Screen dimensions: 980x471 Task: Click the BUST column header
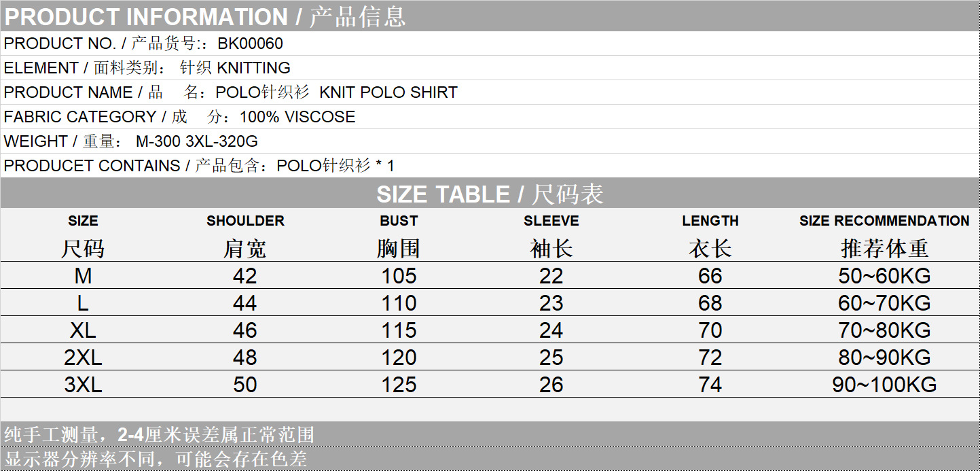399,221
